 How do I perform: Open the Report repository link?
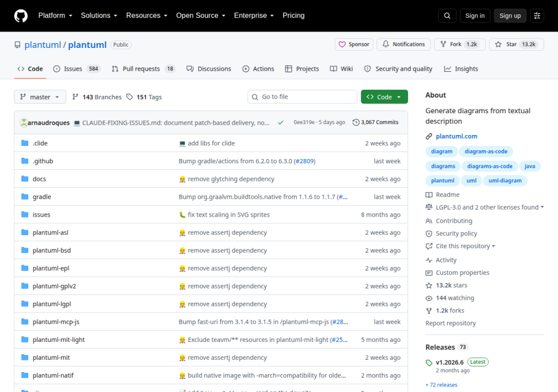coord(451,323)
